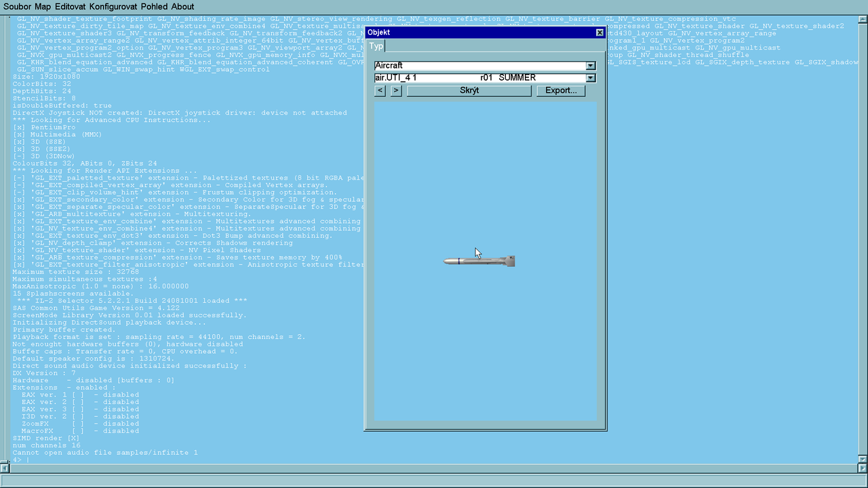Click the aircraft model preview
The height and width of the screenshot is (488, 868).
coord(479,261)
